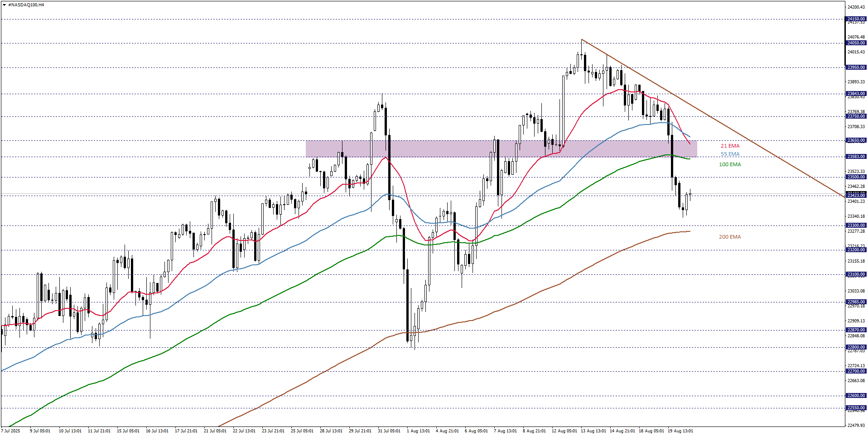Click the 24015.43 price scale value
Image resolution: width=868 pixels, height=436 pixels.
tap(856, 52)
